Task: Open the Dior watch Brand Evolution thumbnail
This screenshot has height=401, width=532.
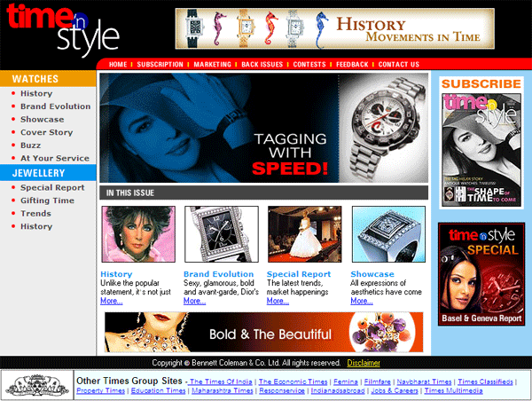Action: pyautogui.click(x=222, y=234)
